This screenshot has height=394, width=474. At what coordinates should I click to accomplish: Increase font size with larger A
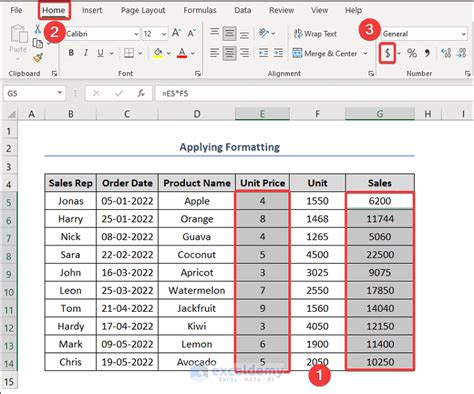coord(176,33)
